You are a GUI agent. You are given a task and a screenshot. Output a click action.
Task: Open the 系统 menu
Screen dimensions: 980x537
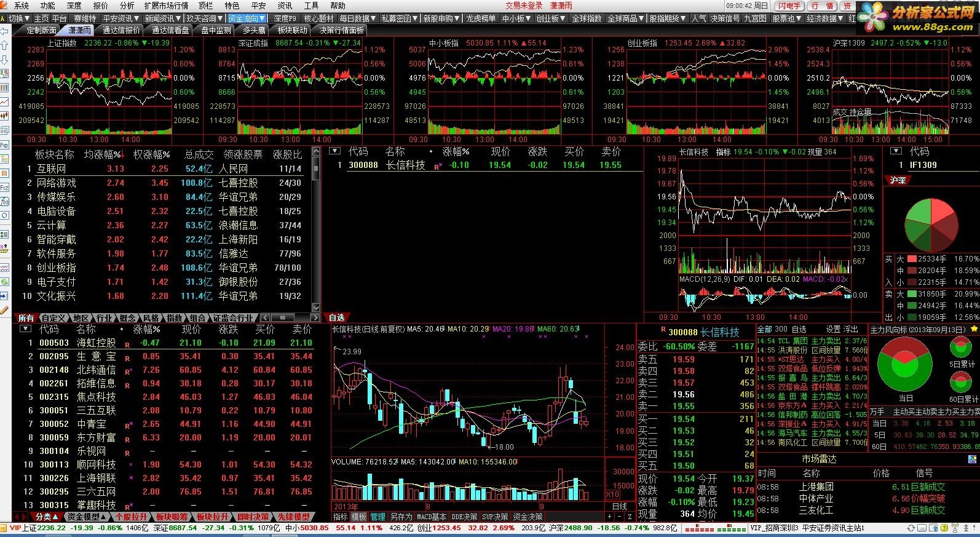pos(22,6)
